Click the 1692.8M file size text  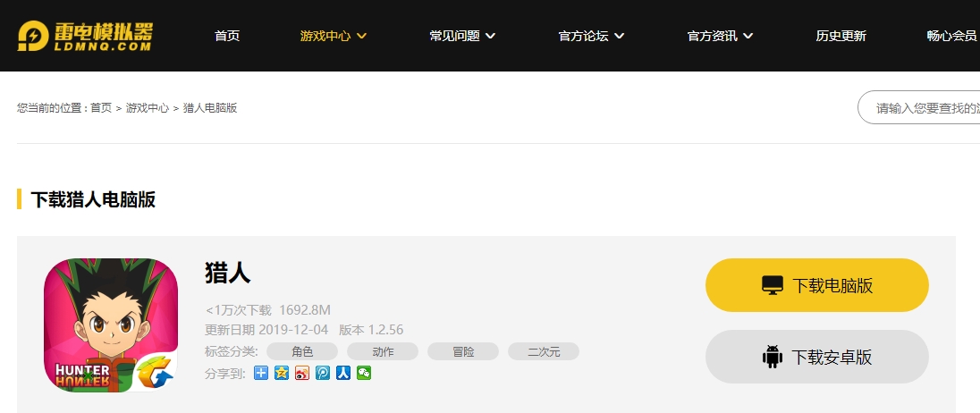(x=304, y=310)
